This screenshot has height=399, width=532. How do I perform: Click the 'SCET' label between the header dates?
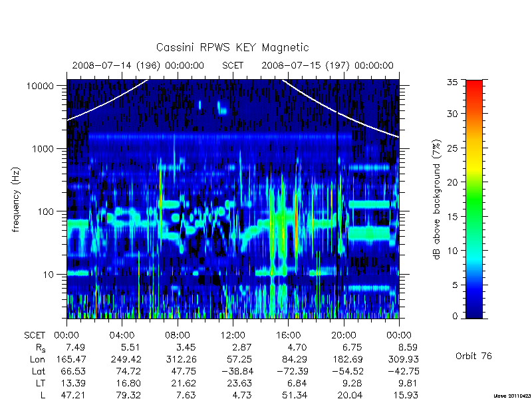coord(233,65)
